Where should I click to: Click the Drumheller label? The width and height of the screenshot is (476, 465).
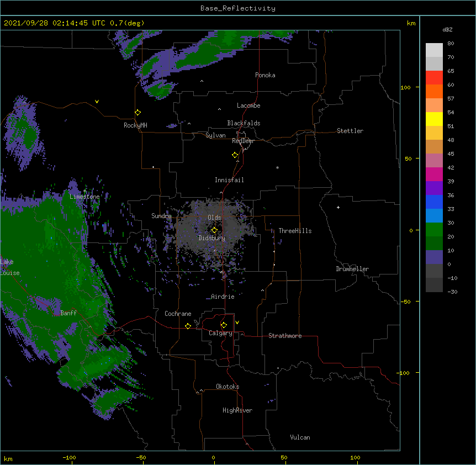click(x=352, y=269)
